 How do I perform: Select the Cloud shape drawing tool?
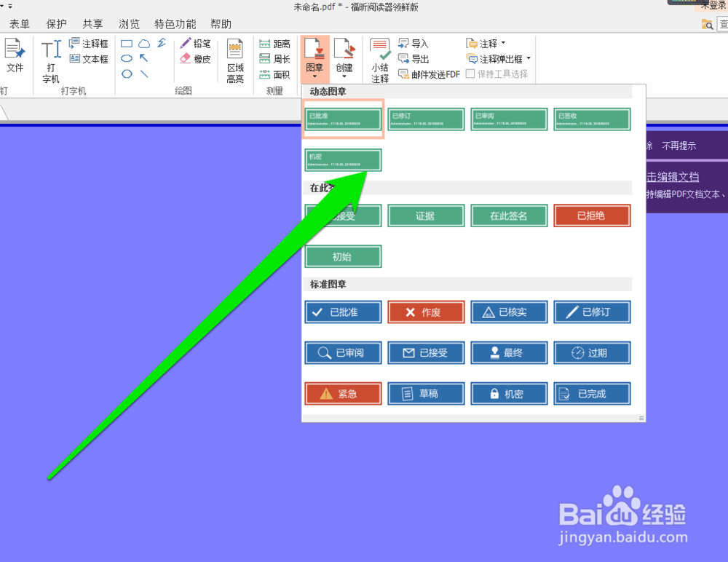[143, 43]
